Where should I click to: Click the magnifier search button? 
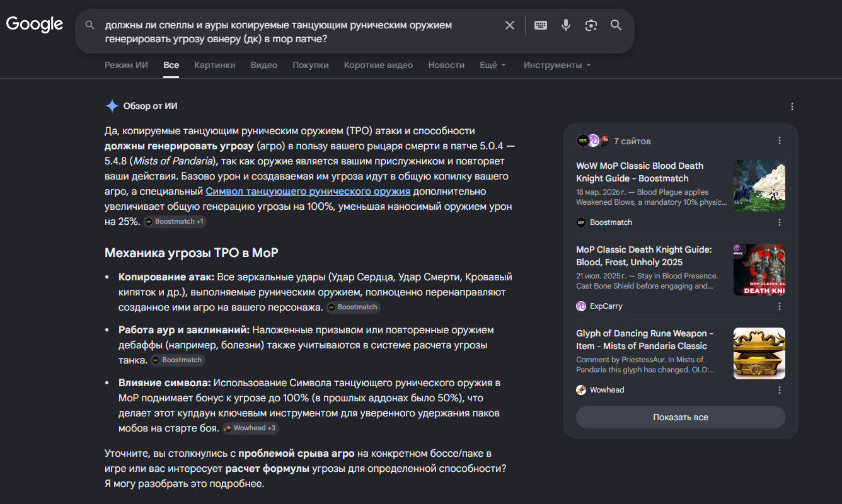point(616,25)
